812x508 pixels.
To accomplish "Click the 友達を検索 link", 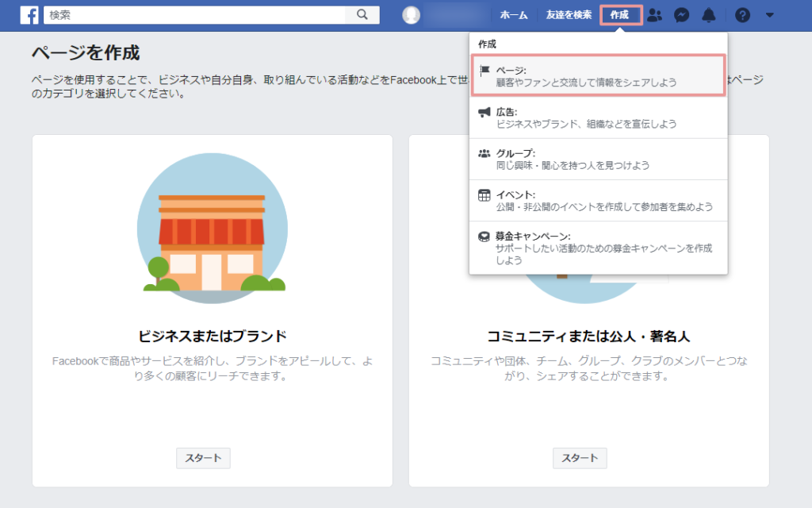I will tap(569, 14).
